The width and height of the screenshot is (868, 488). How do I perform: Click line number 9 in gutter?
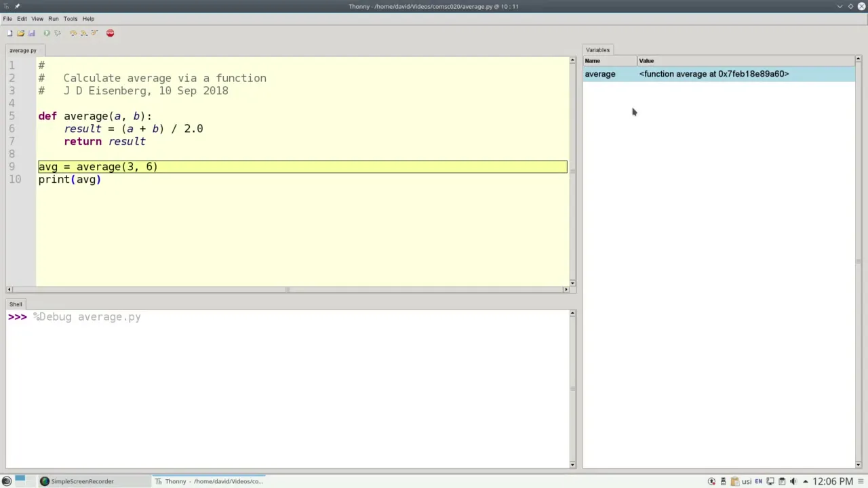(x=12, y=167)
